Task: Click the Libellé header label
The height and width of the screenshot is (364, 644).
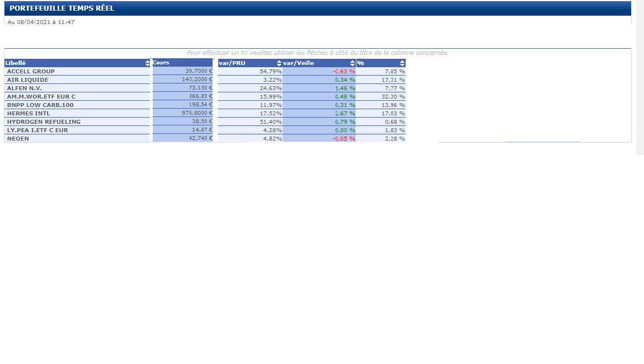Action: click(x=16, y=63)
